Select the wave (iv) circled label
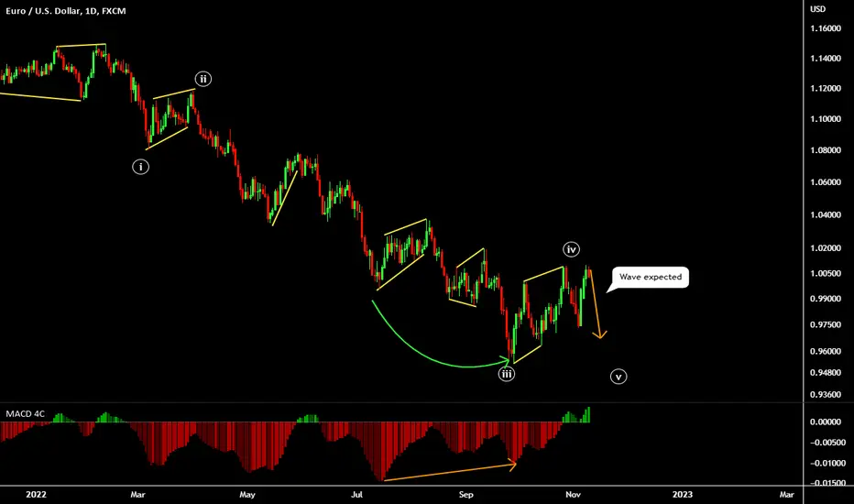 click(x=572, y=249)
